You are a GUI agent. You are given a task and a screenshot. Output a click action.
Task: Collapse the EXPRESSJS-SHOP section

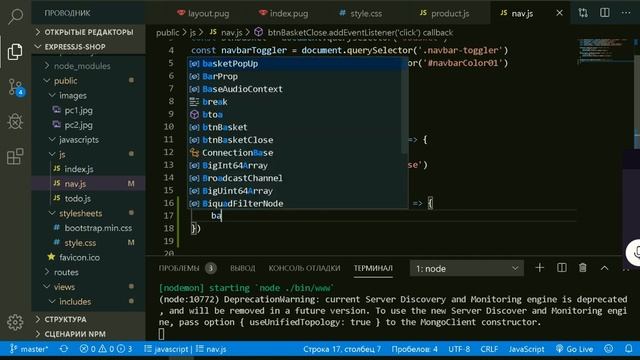point(89,47)
